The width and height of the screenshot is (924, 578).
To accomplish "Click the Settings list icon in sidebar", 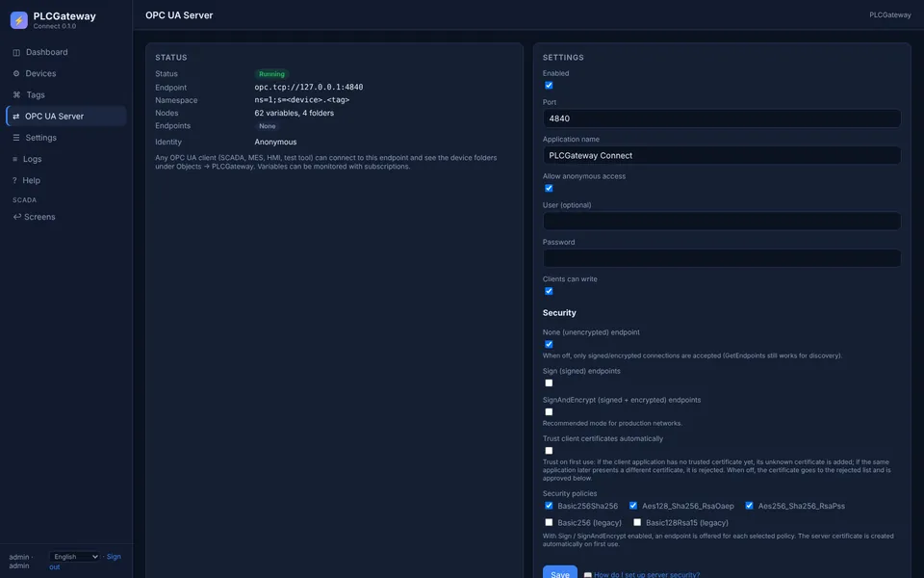I will point(16,138).
